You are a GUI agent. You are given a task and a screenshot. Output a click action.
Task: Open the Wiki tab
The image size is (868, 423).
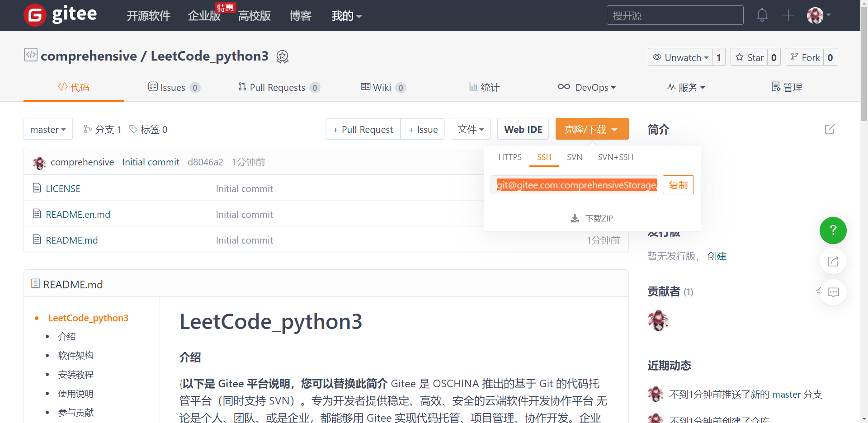pyautogui.click(x=383, y=87)
